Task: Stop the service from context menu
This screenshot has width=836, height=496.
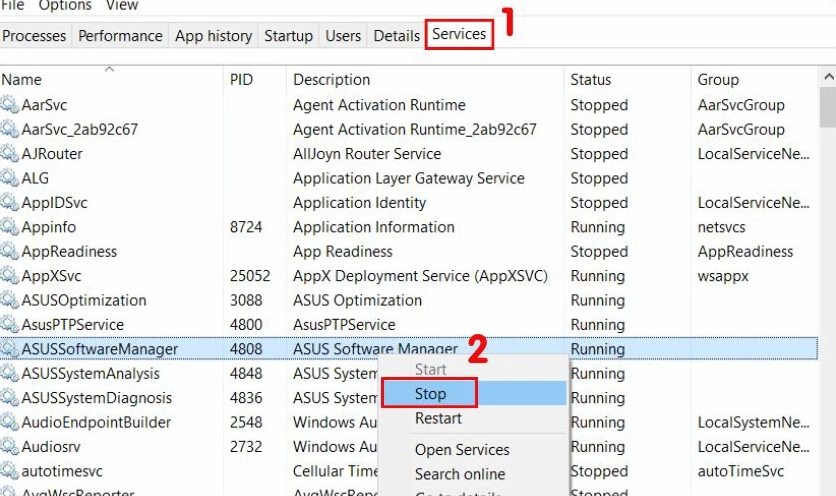Action: [x=431, y=394]
